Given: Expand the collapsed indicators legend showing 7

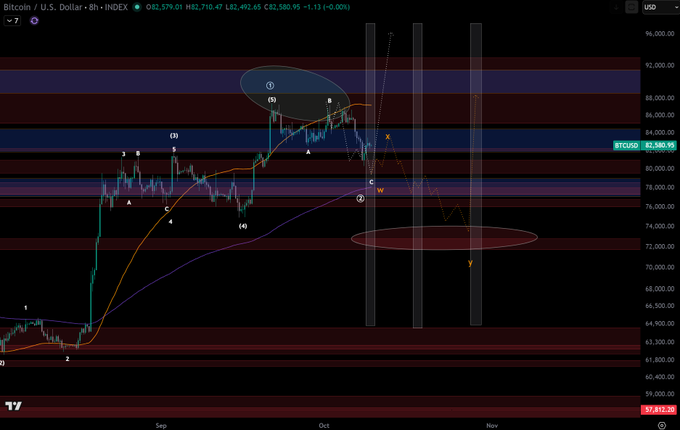Looking at the screenshot, I should tap(12, 20).
